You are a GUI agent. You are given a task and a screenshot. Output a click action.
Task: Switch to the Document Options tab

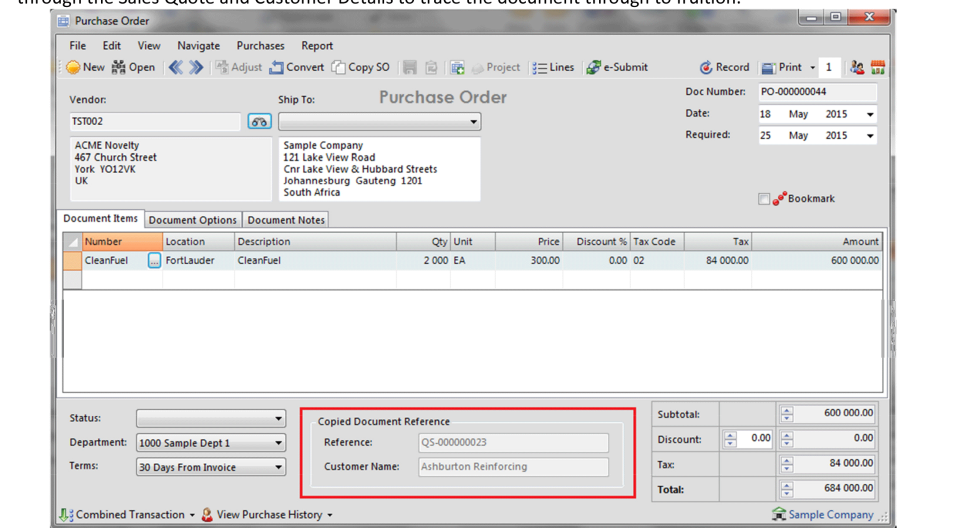point(192,220)
